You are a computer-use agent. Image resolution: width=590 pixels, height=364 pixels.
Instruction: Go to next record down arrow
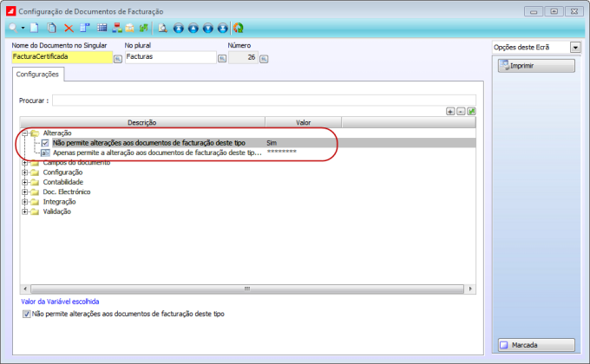(x=207, y=29)
